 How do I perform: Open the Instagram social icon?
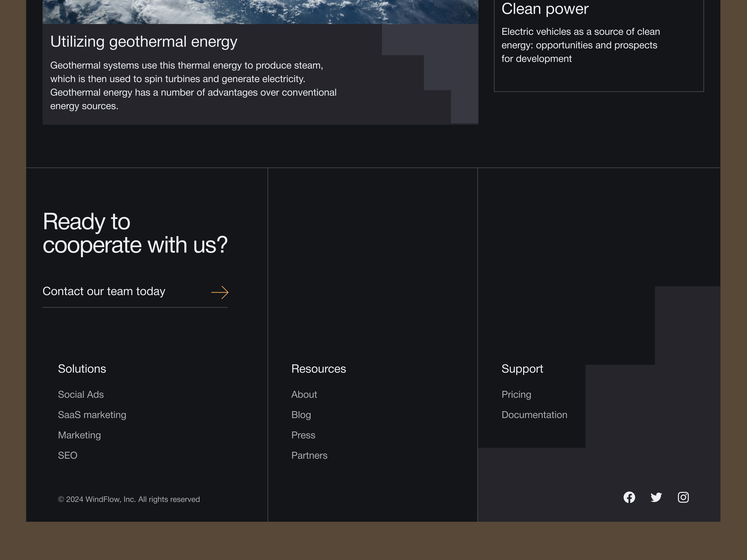pyautogui.click(x=683, y=497)
